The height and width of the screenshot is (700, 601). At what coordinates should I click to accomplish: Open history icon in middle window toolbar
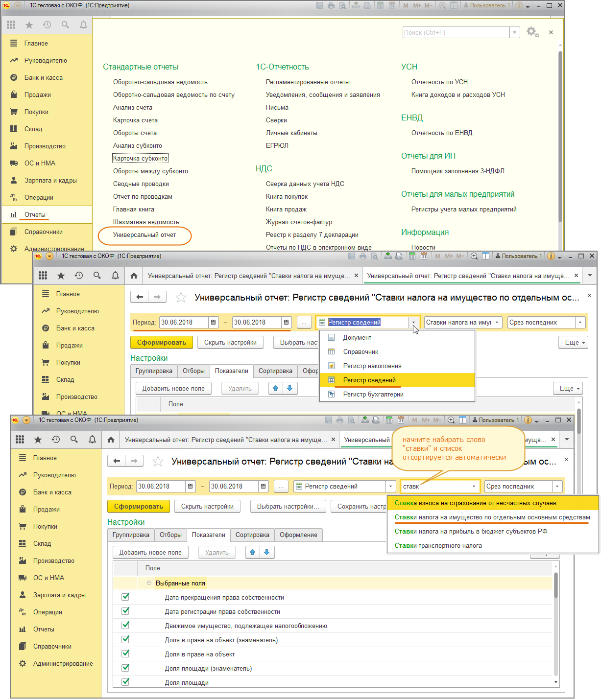(79, 276)
